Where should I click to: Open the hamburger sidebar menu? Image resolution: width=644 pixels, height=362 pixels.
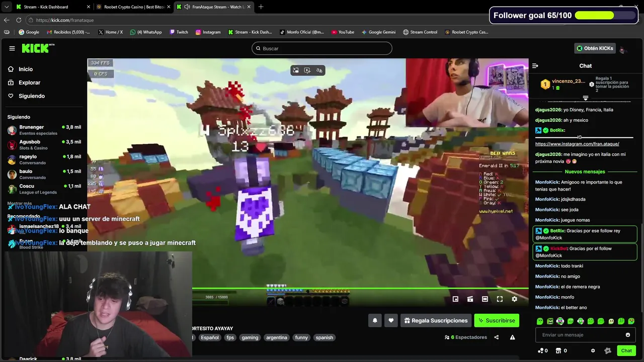tap(12, 48)
